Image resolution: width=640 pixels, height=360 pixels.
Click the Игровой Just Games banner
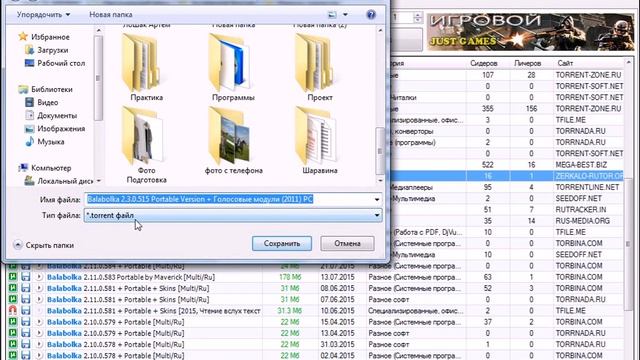530,32
